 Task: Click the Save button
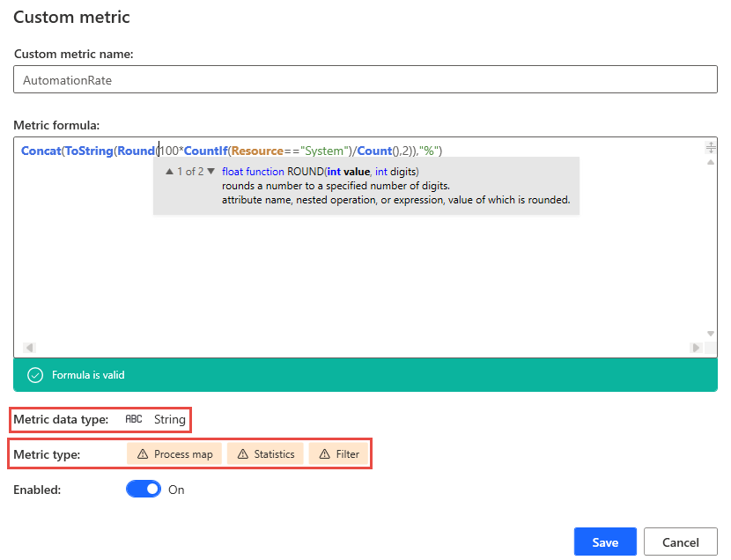pos(605,542)
